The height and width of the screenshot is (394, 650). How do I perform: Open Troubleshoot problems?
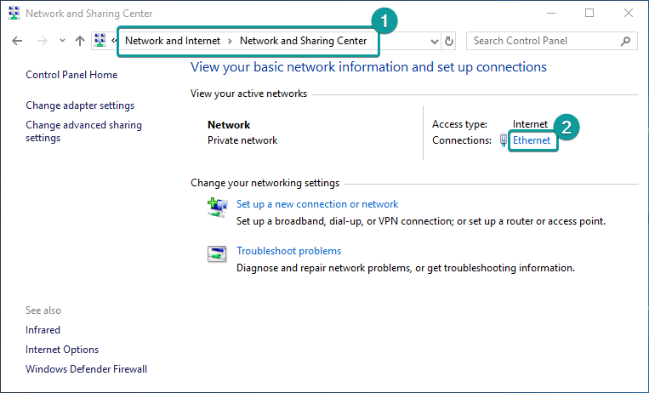(289, 251)
